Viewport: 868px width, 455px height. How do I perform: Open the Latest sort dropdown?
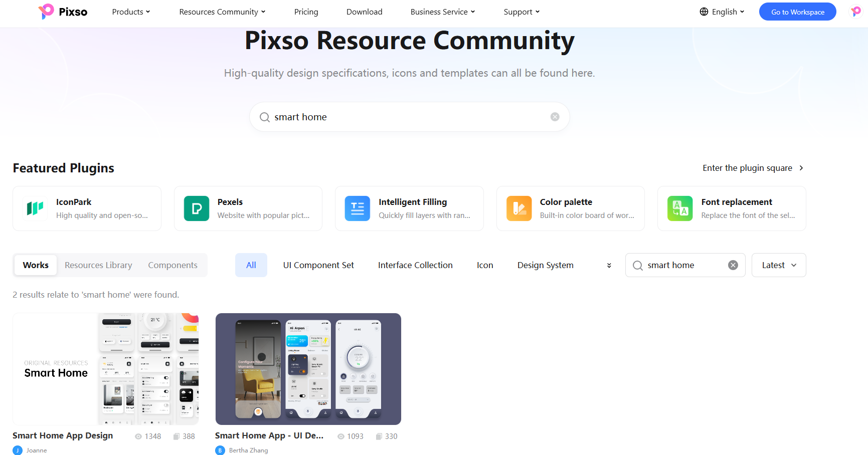click(779, 265)
